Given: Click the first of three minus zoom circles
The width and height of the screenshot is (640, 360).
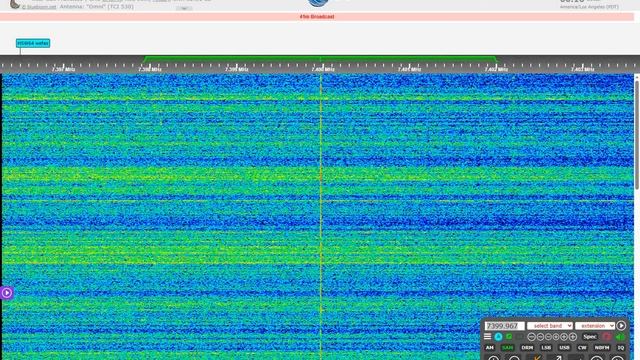Looking at the screenshot, I should pyautogui.click(x=531, y=337).
